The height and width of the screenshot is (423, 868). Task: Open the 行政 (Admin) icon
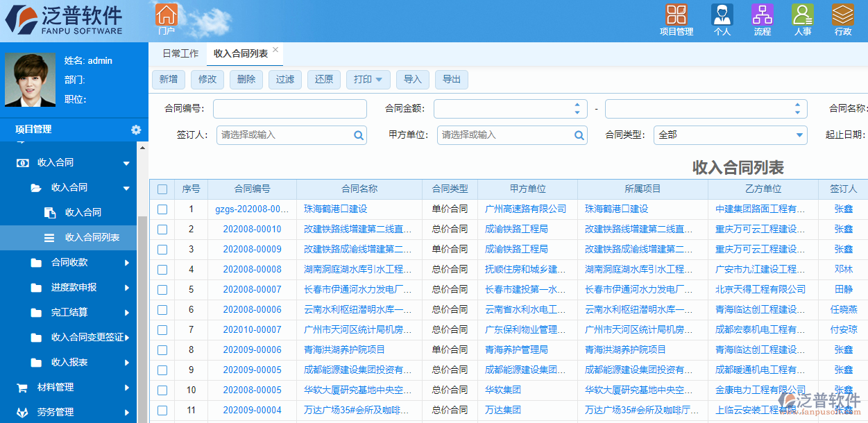(842, 15)
